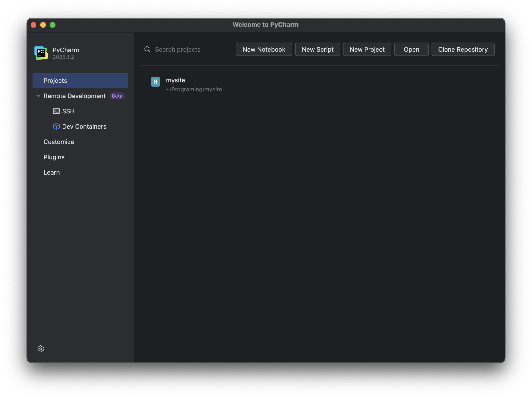532x398 pixels.
Task: Click the search magnifier icon
Action: pos(147,49)
